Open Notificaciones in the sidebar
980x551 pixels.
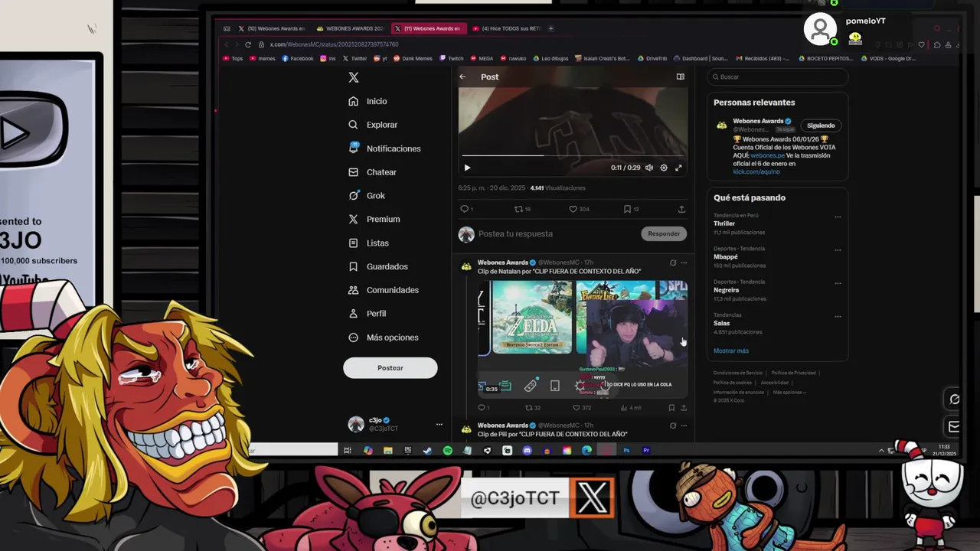pos(384,148)
